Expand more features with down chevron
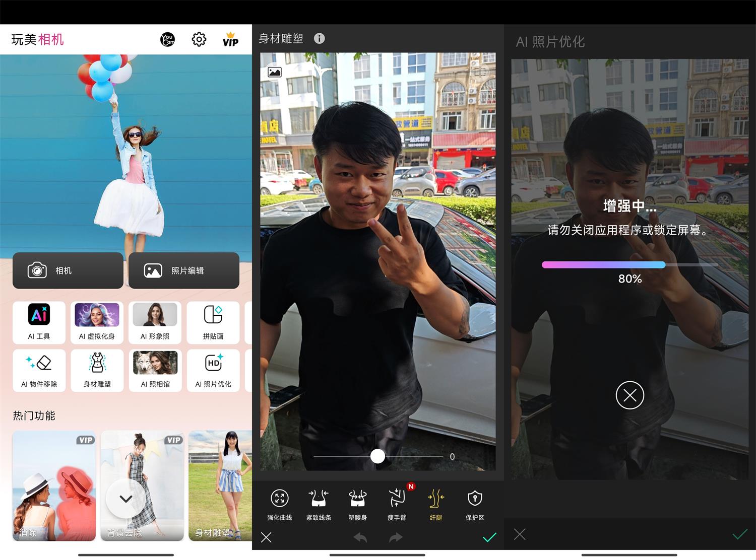756x560 pixels. click(x=126, y=499)
